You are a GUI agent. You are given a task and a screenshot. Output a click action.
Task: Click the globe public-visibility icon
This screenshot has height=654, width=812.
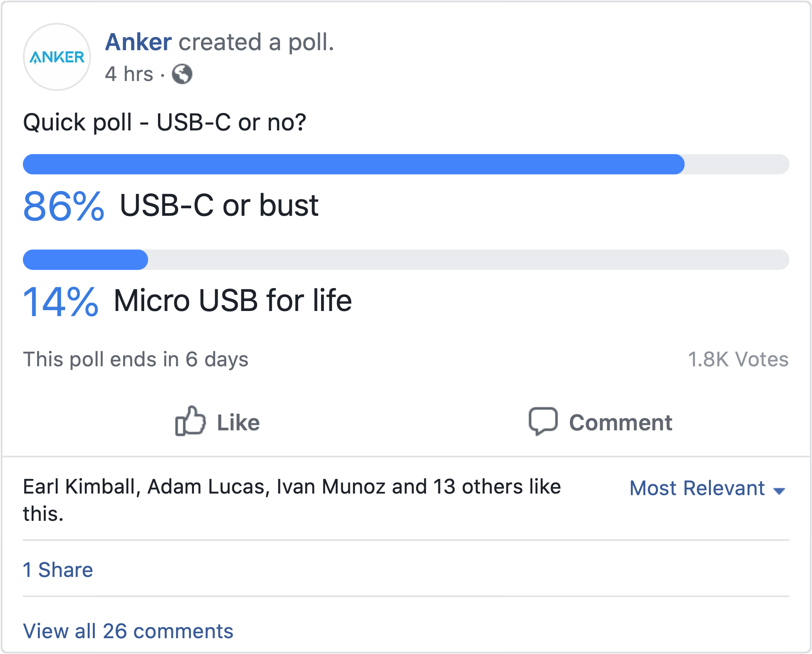(182, 74)
